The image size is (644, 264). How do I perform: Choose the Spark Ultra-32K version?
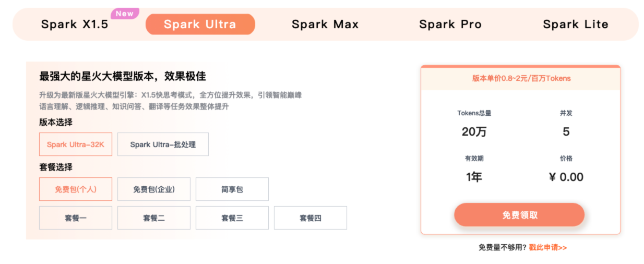(76, 145)
